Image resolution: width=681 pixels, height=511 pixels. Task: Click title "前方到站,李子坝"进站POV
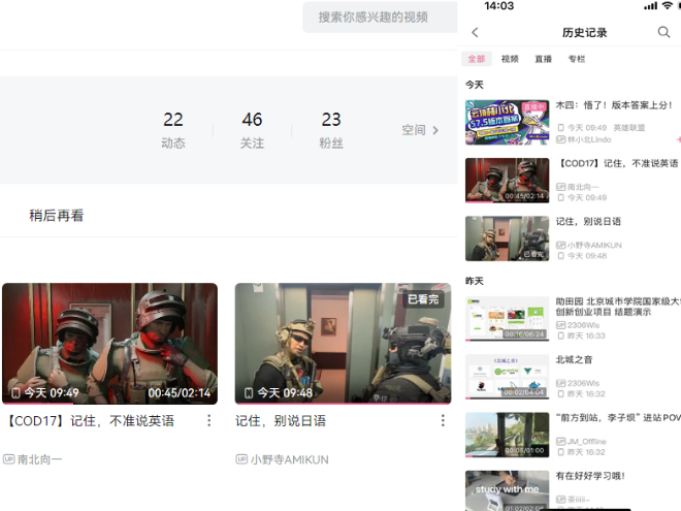coord(618,418)
